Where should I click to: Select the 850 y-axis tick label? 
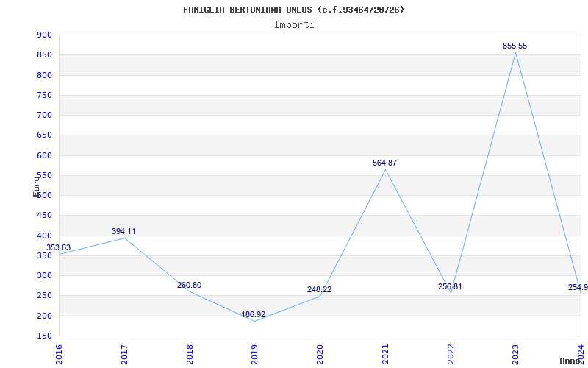click(x=44, y=54)
